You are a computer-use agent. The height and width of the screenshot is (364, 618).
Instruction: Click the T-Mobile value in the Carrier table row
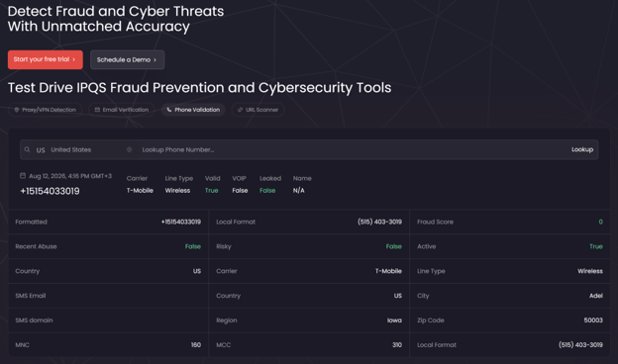(x=388, y=271)
